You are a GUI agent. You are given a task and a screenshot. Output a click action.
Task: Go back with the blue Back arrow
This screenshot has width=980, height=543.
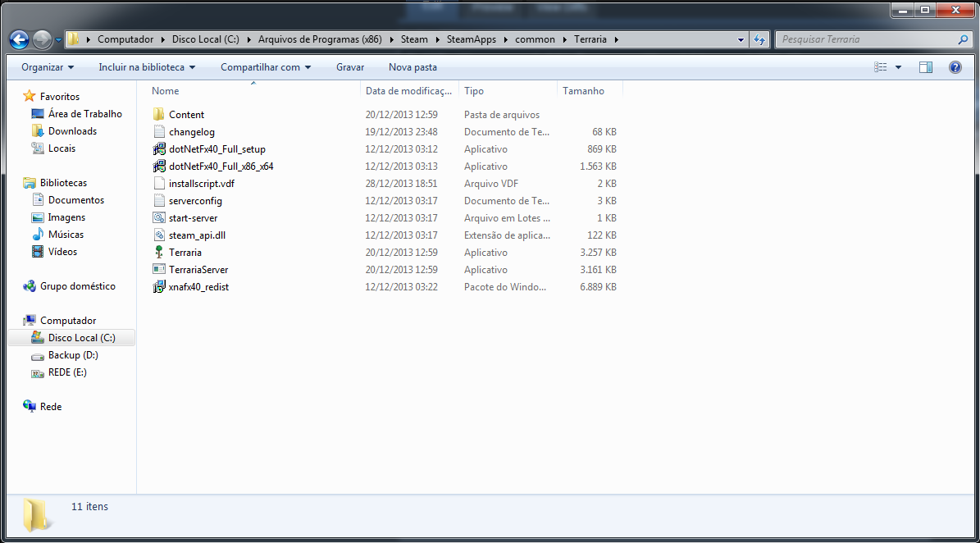pyautogui.click(x=20, y=39)
